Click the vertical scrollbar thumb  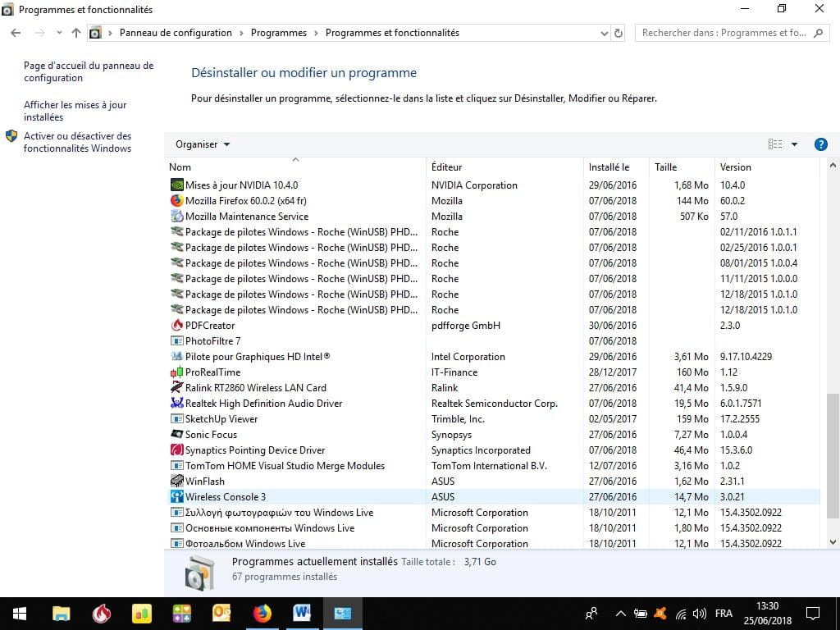tap(833, 456)
